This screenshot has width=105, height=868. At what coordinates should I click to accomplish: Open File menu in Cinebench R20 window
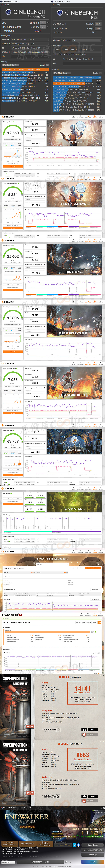(x=2, y=5)
